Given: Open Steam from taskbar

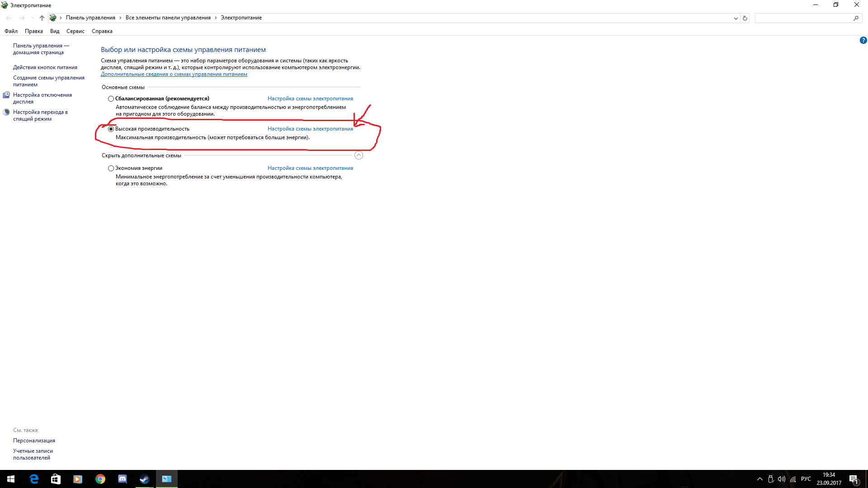Looking at the screenshot, I should coord(144,479).
